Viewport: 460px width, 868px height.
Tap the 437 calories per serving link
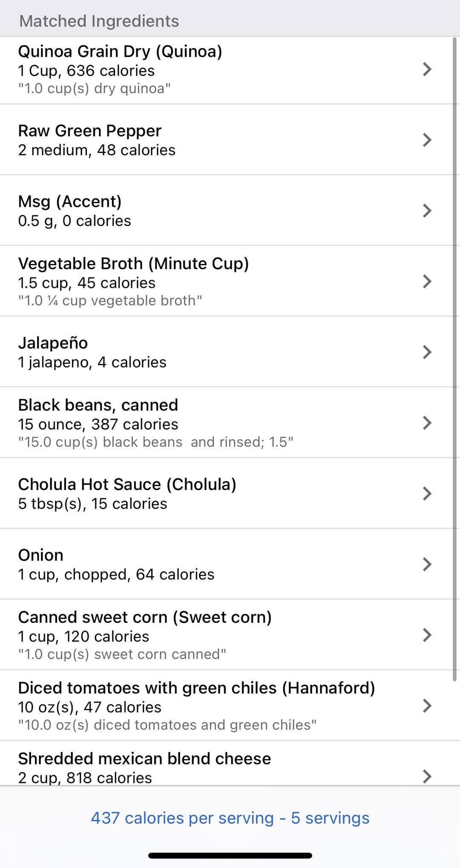[x=230, y=818]
